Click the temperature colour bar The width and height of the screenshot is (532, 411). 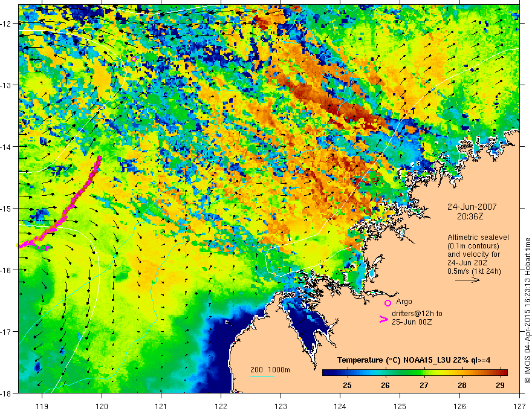click(x=415, y=372)
